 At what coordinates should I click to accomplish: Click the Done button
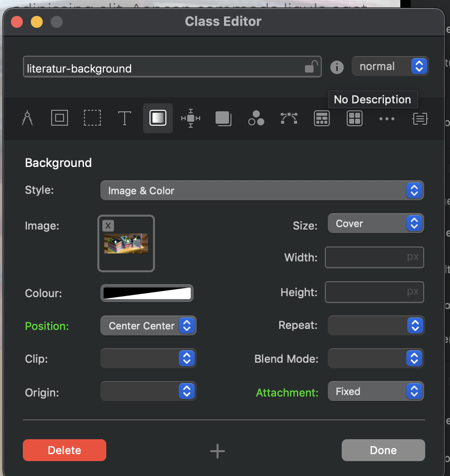(383, 450)
